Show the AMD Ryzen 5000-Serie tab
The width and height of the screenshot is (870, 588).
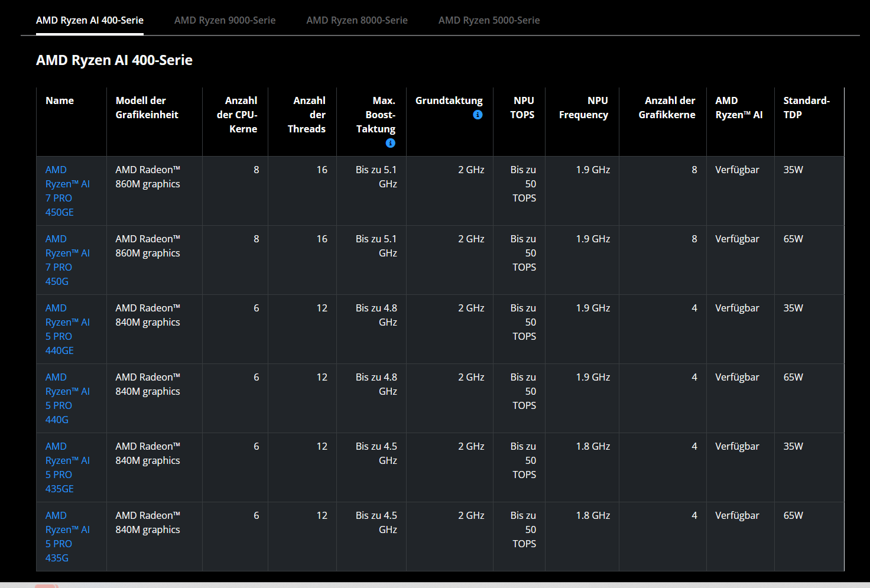pyautogui.click(x=489, y=20)
